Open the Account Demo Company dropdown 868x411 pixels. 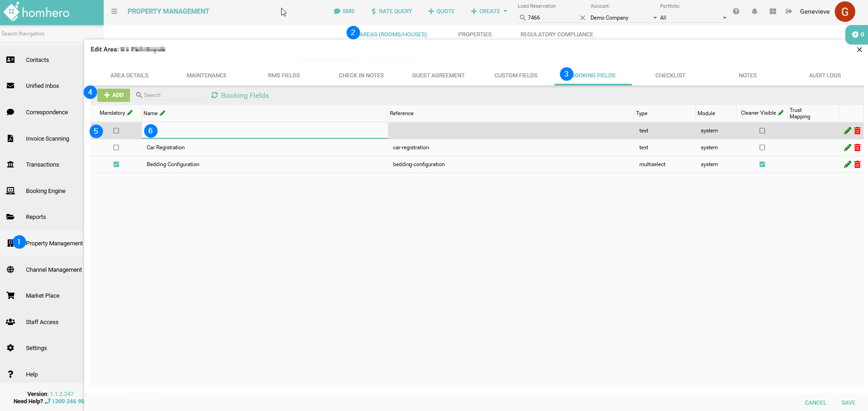[x=623, y=18]
